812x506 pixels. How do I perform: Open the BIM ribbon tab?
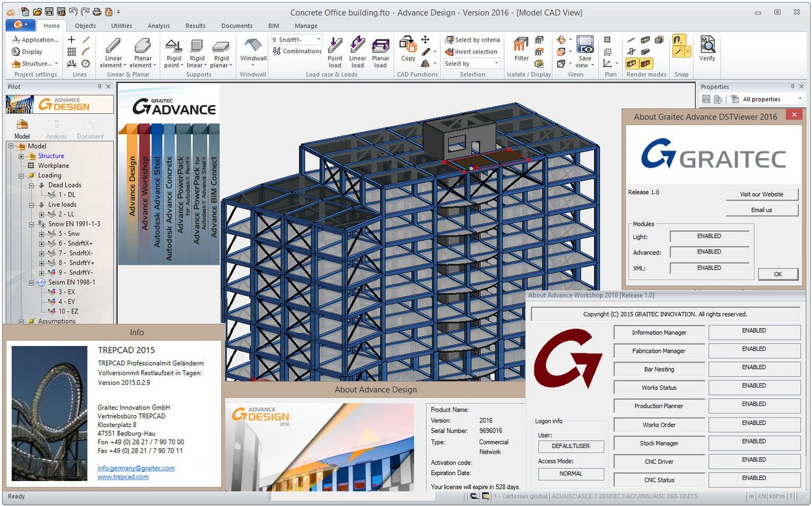point(274,26)
